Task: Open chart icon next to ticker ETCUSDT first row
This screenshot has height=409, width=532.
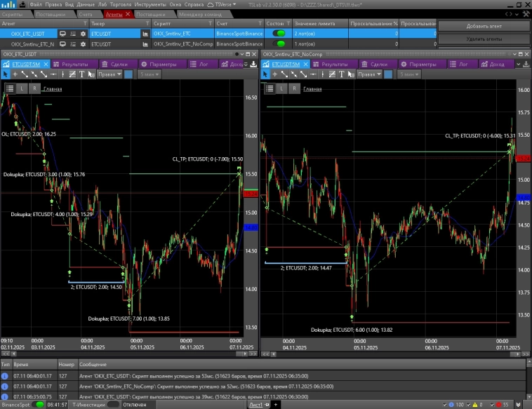Action: click(x=146, y=33)
